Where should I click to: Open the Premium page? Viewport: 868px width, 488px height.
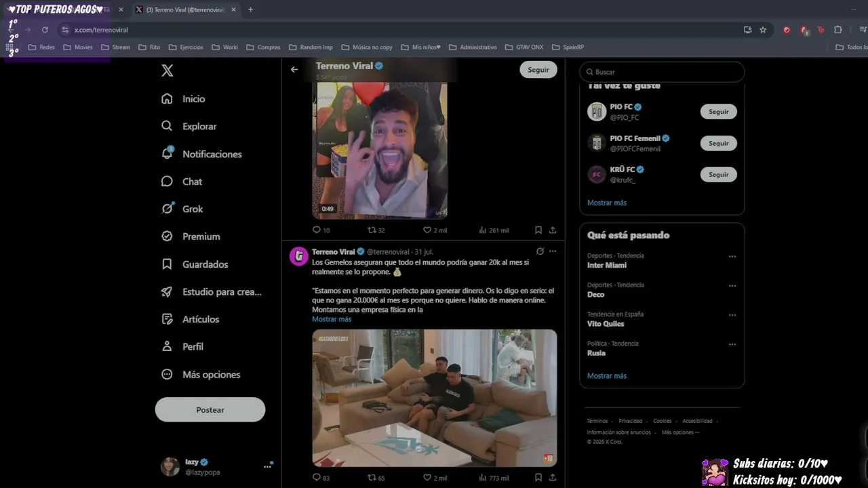[x=191, y=237]
